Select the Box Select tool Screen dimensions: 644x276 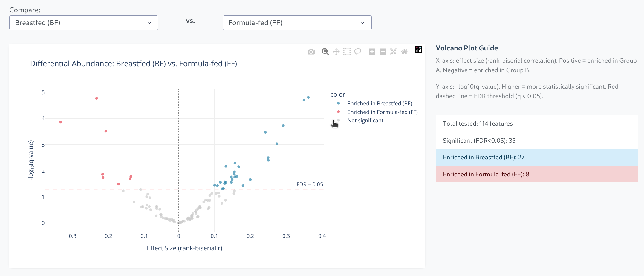[x=347, y=51]
